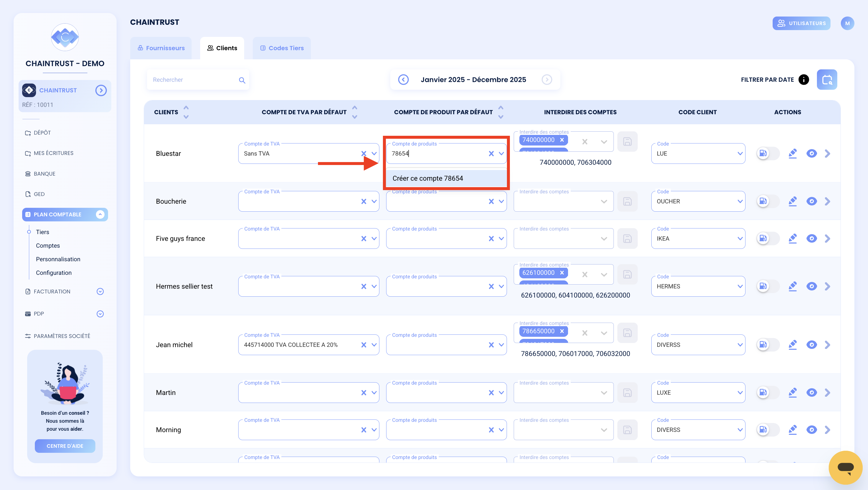868x490 pixels.
Task: Remove 626100000 tag in Hermes row
Action: [562, 273]
